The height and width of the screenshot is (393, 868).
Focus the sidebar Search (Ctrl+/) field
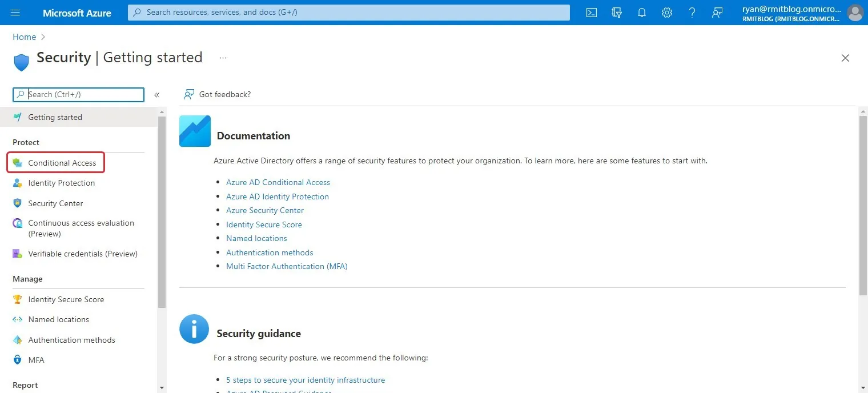coord(79,95)
